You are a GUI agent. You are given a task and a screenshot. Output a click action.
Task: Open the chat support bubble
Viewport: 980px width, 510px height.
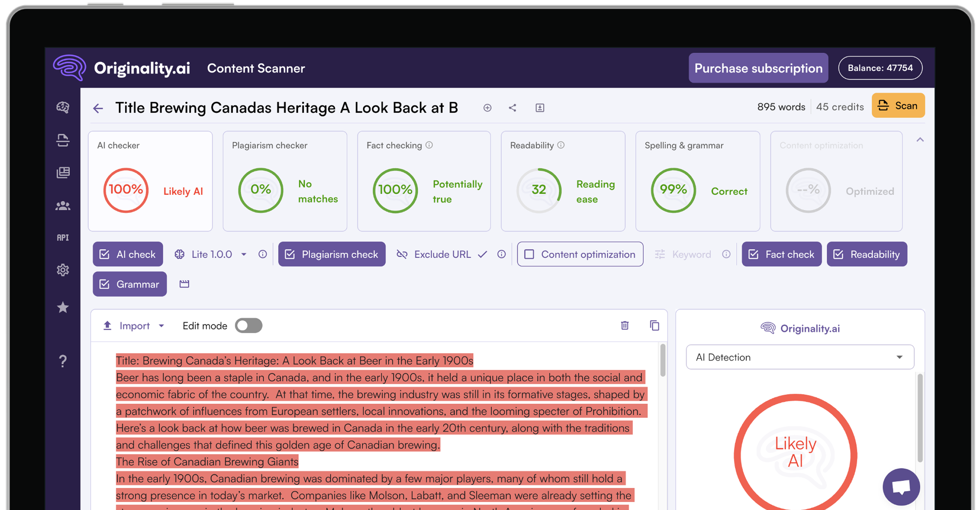[901, 487]
